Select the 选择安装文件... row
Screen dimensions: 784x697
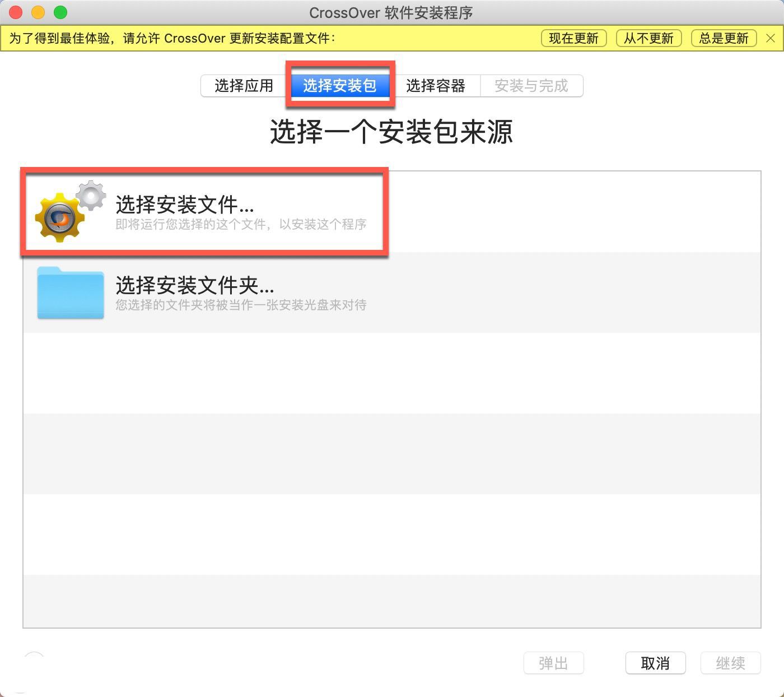[392, 212]
